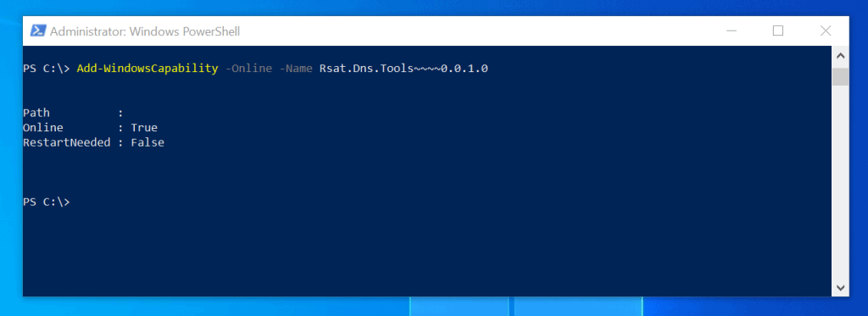Click the Online True output value
This screenshot has height=316, width=868.
point(144,128)
